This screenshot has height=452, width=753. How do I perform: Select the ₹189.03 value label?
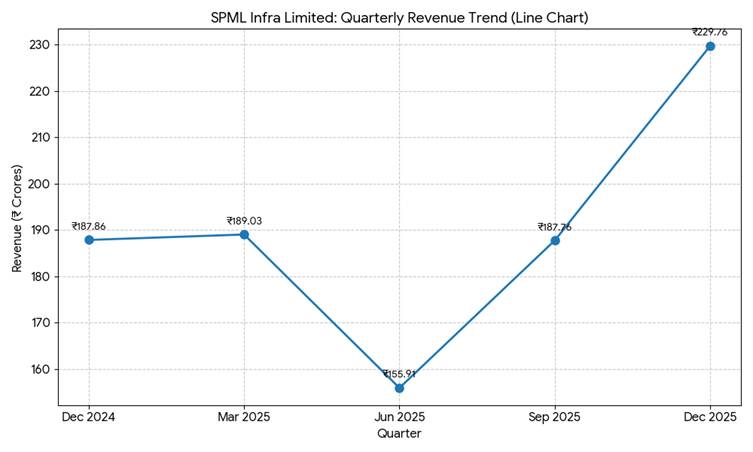[244, 221]
